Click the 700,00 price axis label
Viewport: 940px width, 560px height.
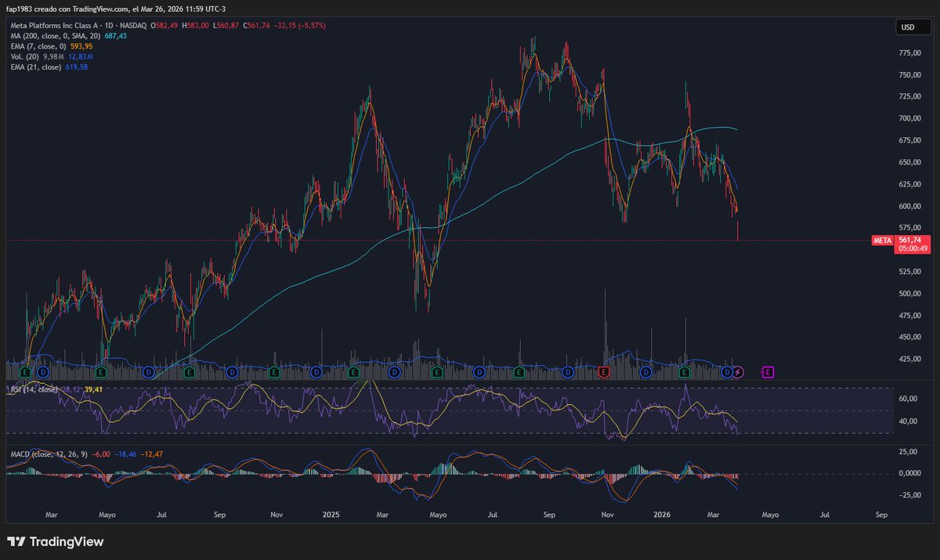(x=909, y=118)
